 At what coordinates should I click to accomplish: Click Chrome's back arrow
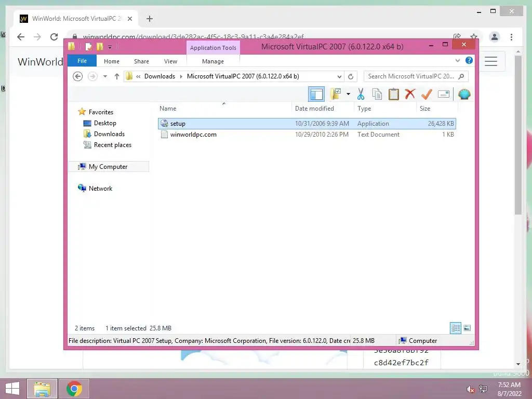pos(21,37)
